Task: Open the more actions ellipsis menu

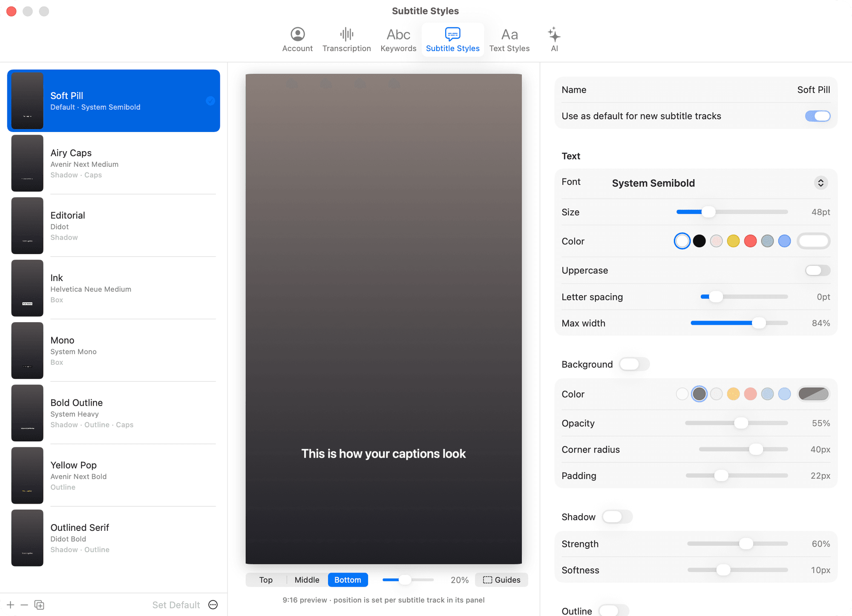Action: [x=213, y=605]
